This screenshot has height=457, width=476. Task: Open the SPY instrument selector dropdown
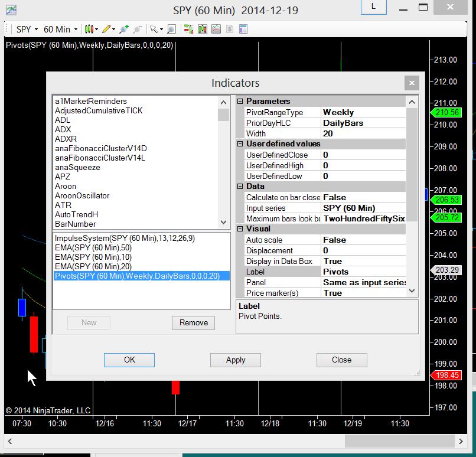pyautogui.click(x=27, y=30)
